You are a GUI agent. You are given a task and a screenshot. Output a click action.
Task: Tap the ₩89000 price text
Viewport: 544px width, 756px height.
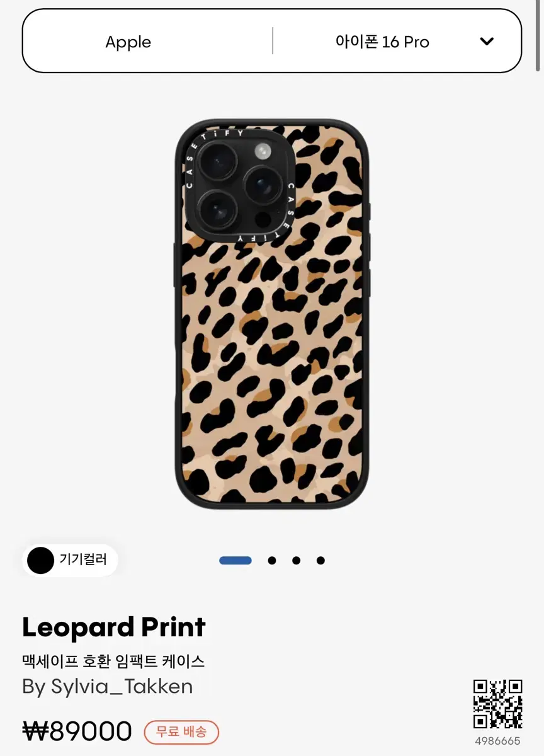point(77,731)
